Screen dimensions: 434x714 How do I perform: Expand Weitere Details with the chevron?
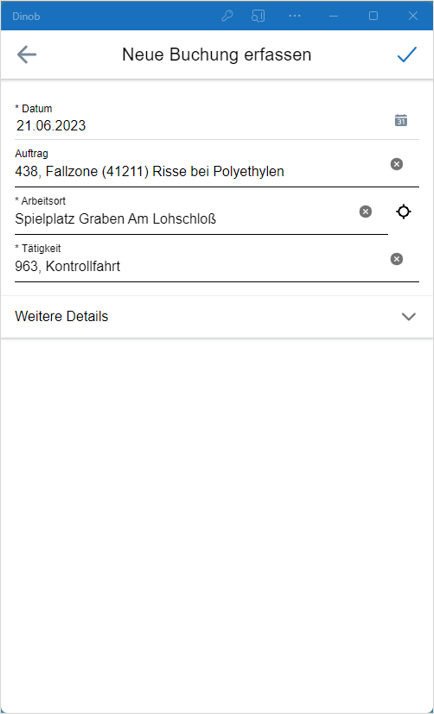point(408,316)
